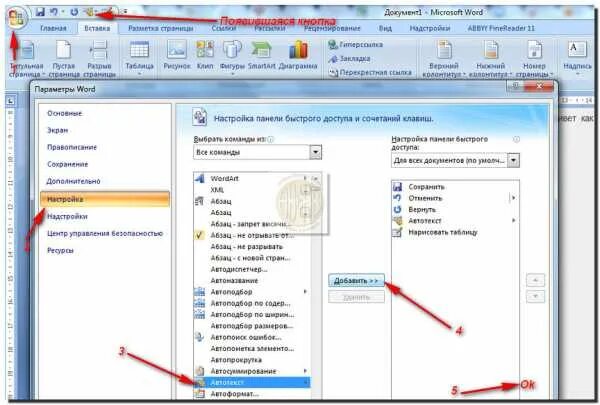Viewport: 600px width, 405px height.
Task: Open the Клип clip art tool
Action: point(205,56)
